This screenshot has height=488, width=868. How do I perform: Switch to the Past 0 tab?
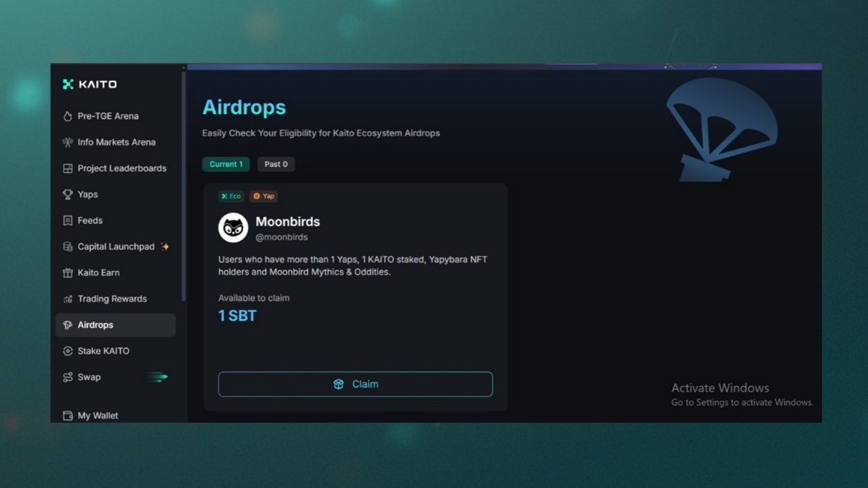coord(276,164)
